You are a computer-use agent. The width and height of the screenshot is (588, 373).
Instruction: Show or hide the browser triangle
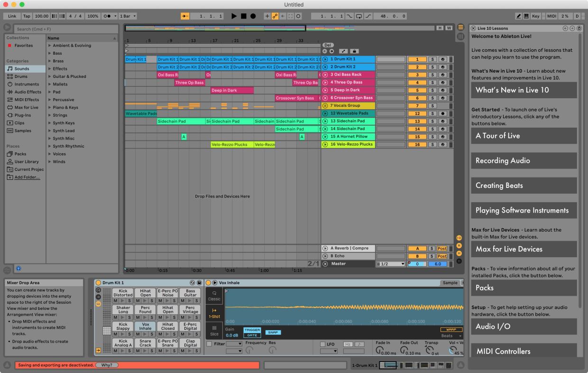[7, 28]
